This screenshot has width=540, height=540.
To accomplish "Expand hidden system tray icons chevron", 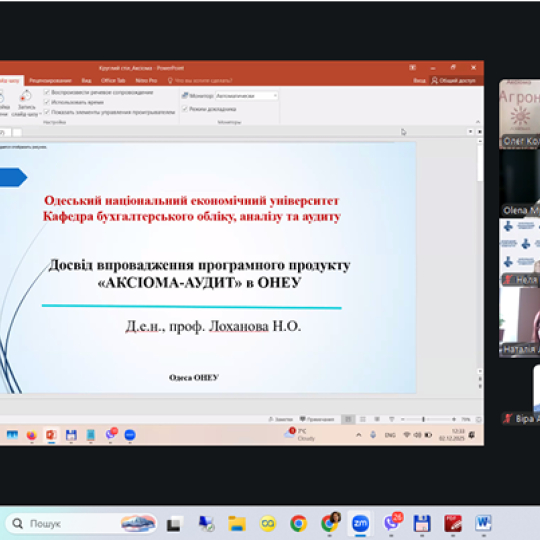I will click(x=359, y=435).
